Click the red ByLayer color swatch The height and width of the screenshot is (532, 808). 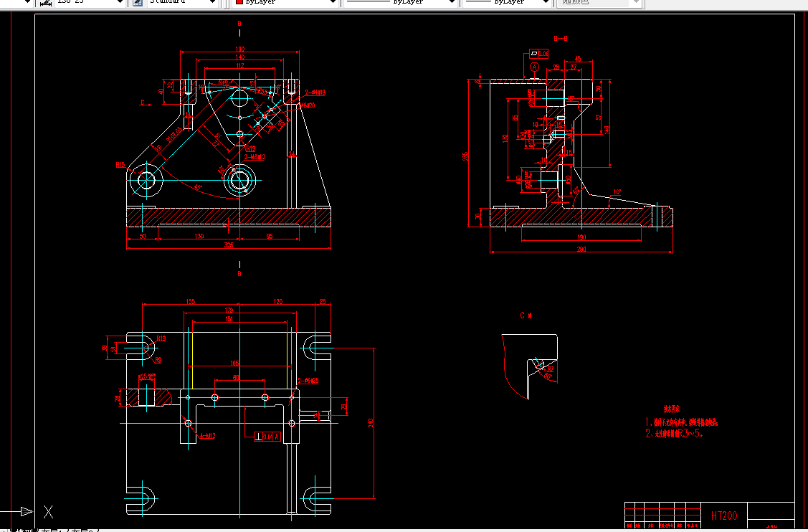[239, 2]
